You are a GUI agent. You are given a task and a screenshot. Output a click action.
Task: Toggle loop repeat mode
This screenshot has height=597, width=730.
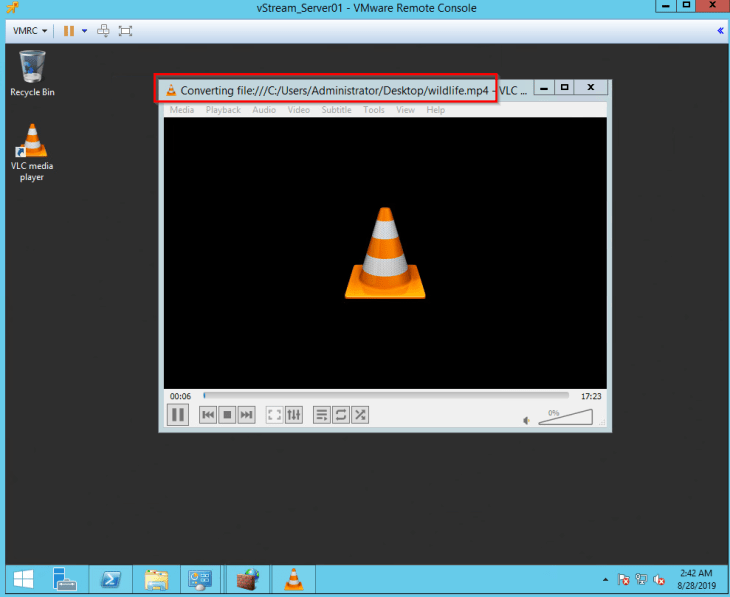click(x=341, y=414)
